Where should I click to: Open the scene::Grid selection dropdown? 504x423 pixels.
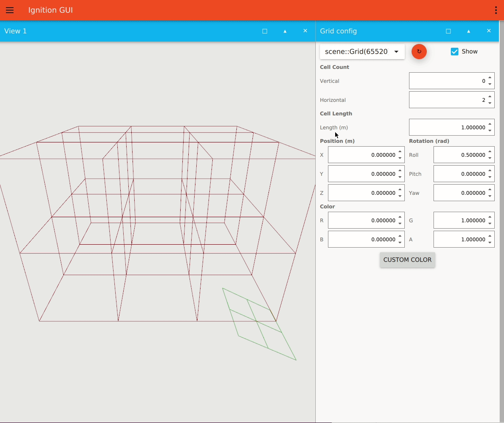[362, 52]
